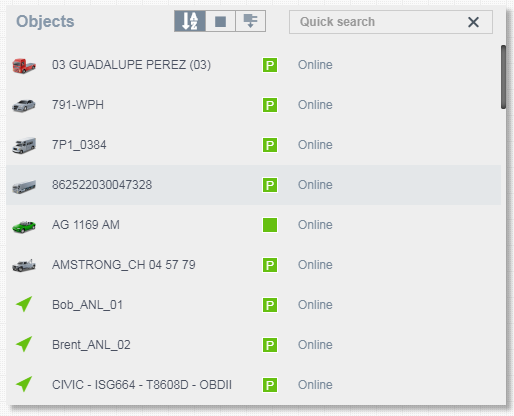This screenshot has width=514, height=416.
Task: Click the bus icon for 862522030047328
Action: click(24, 186)
